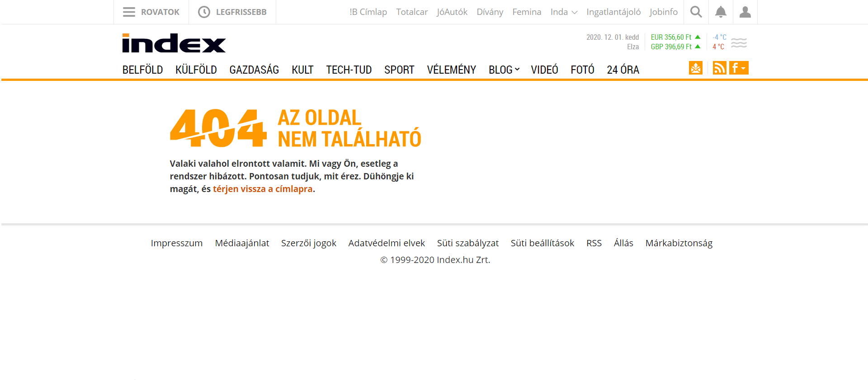The width and height of the screenshot is (868, 380).
Task: Open the SPORT section
Action: tap(399, 70)
